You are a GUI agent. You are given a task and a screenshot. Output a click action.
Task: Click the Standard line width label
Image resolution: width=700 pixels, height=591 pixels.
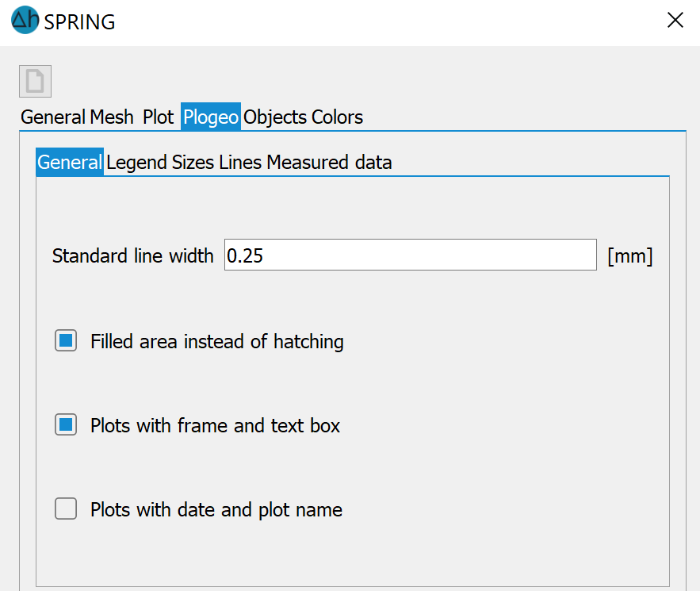pos(132,256)
